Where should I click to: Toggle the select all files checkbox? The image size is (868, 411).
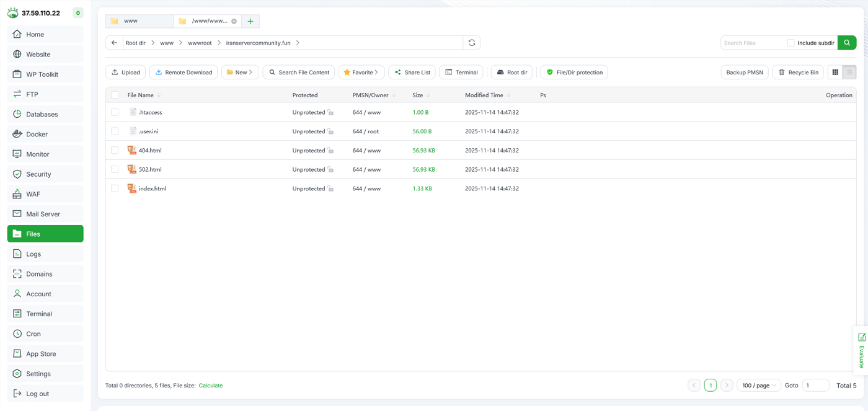(x=115, y=95)
